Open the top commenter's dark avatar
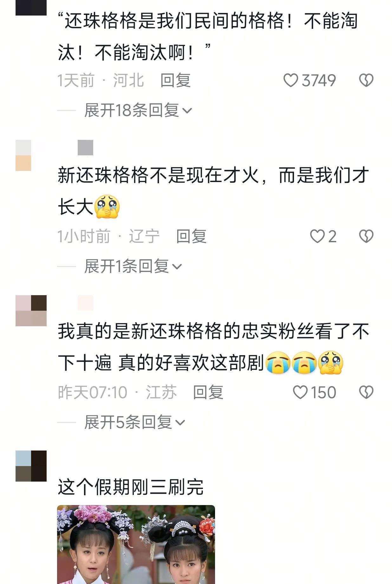Screen dimensions: 392x584 click(x=31, y=8)
